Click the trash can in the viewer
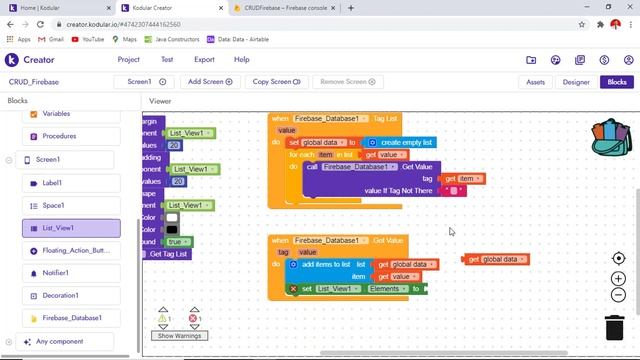 [x=615, y=328]
